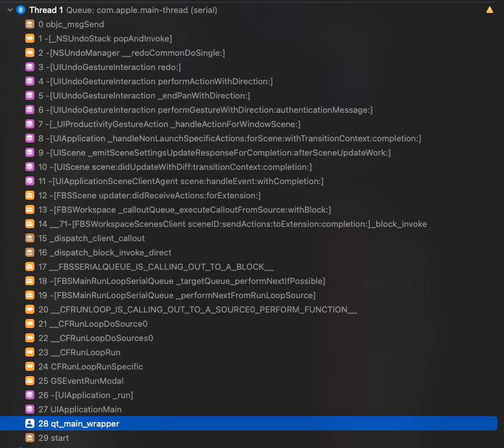
Task: Select frame 25 GSEventRunModal
Action: (x=81, y=381)
